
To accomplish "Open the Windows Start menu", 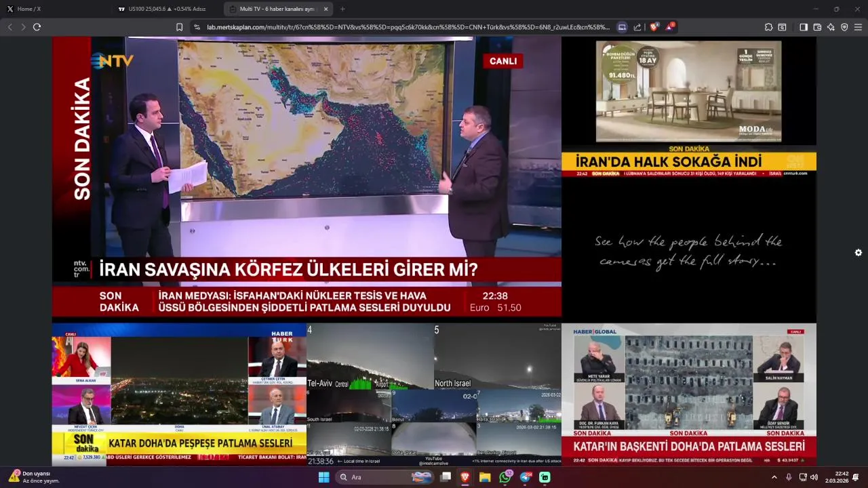I will point(324,477).
